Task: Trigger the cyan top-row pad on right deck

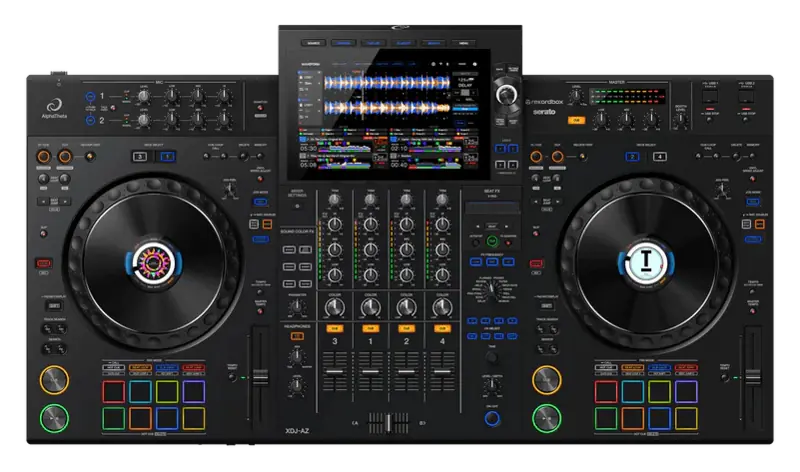Action: pyautogui.click(x=632, y=392)
